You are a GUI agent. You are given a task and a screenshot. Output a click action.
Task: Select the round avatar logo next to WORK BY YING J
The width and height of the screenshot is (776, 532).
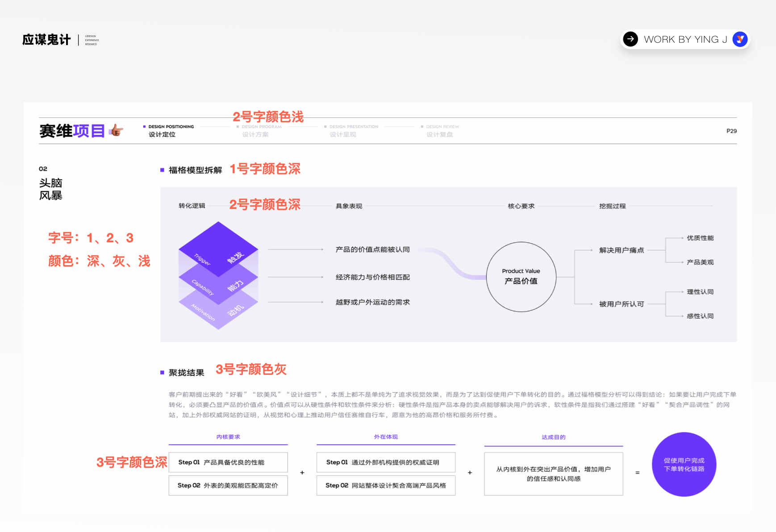(x=740, y=39)
